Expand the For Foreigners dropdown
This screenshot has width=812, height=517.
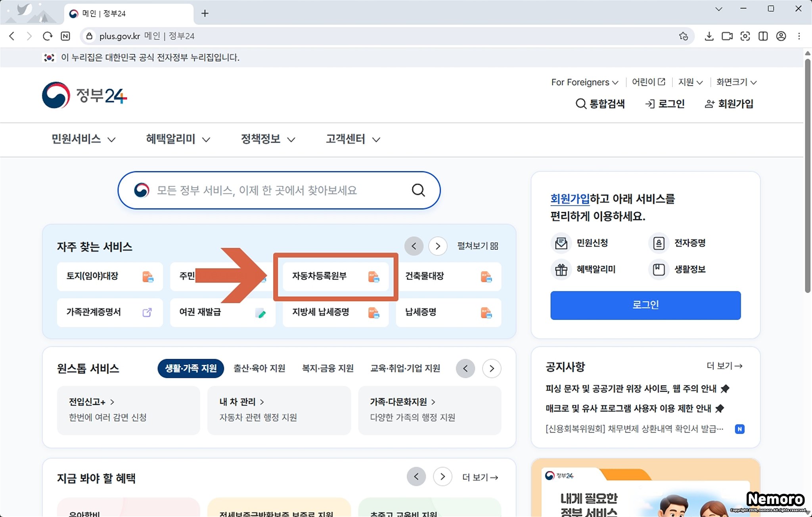pyautogui.click(x=584, y=82)
